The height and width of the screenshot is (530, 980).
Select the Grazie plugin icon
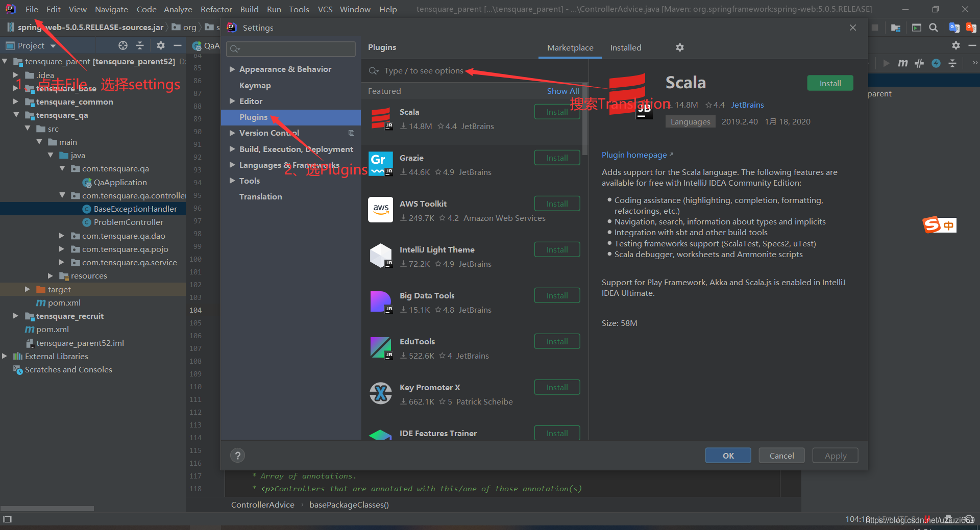381,164
